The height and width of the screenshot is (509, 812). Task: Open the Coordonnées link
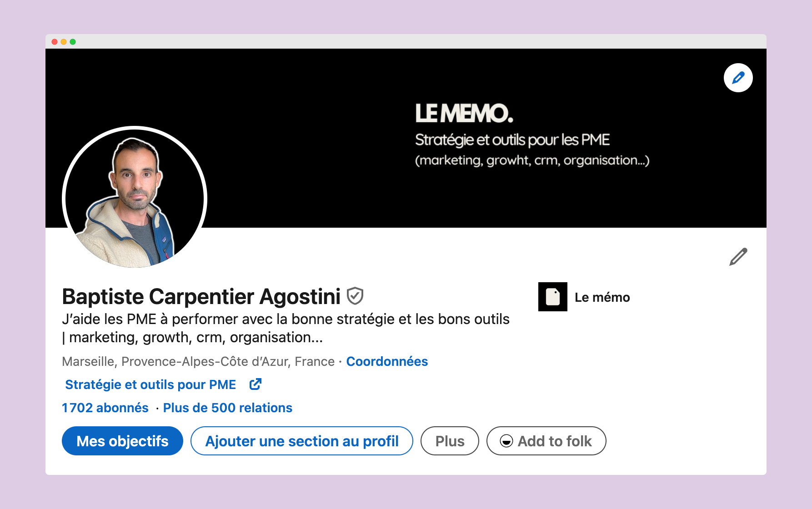pyautogui.click(x=387, y=361)
